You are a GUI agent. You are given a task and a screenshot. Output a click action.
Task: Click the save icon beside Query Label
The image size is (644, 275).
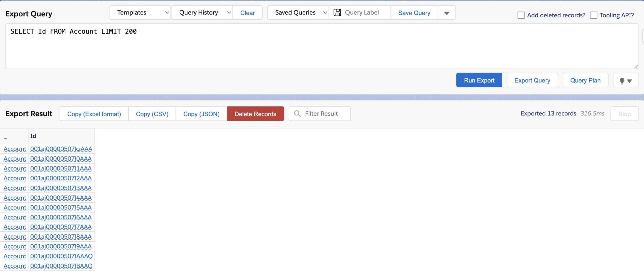(x=337, y=13)
